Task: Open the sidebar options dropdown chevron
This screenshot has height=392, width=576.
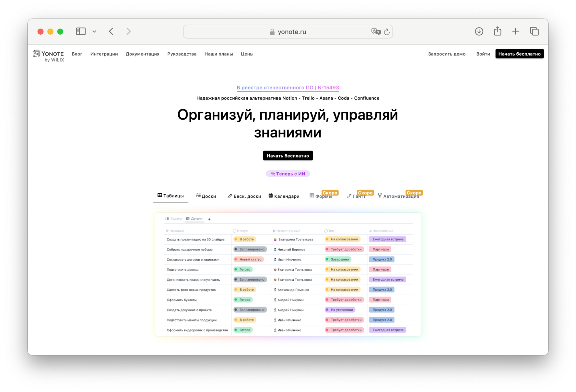Action: click(94, 31)
